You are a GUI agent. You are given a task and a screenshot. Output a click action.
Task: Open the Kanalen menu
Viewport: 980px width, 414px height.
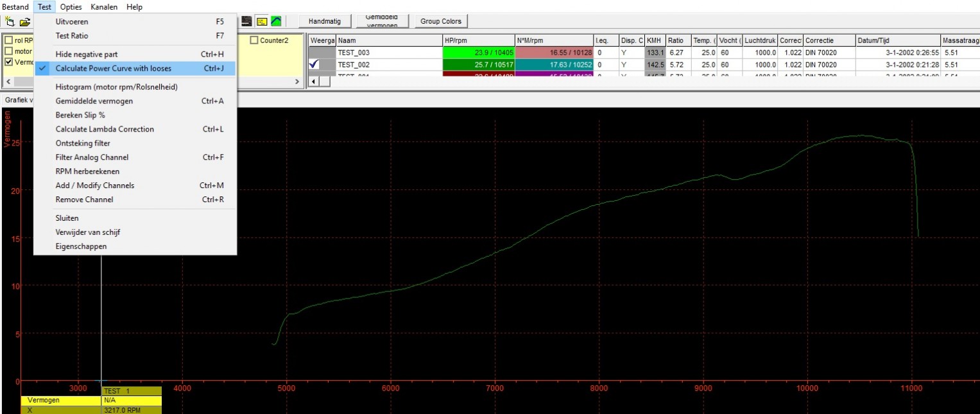click(104, 7)
